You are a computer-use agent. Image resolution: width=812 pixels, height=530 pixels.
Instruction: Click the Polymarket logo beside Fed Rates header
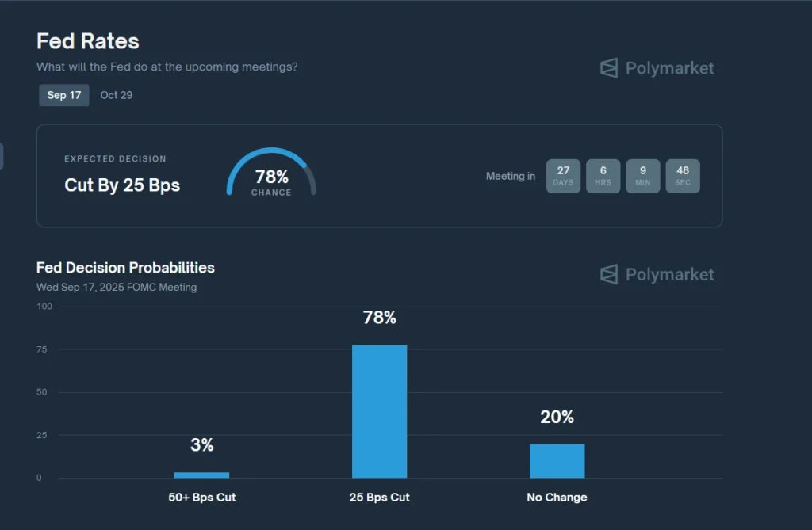pos(657,68)
